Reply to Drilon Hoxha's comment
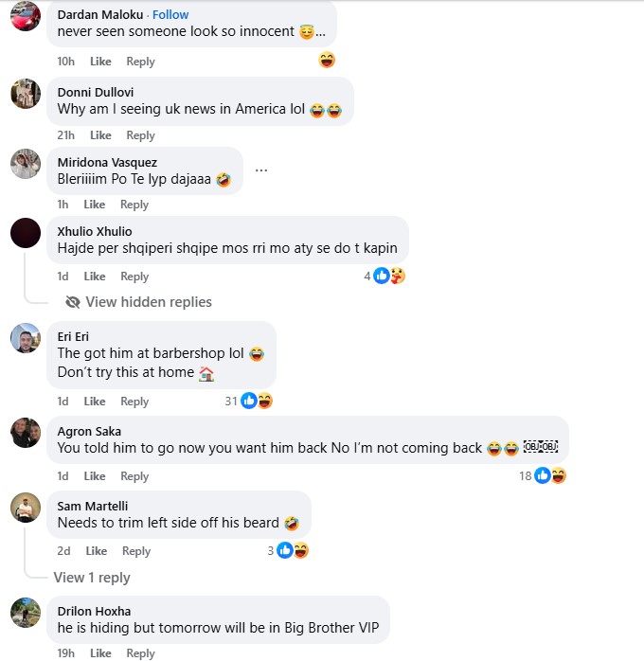Screen dimensions: 644x661 140,653
